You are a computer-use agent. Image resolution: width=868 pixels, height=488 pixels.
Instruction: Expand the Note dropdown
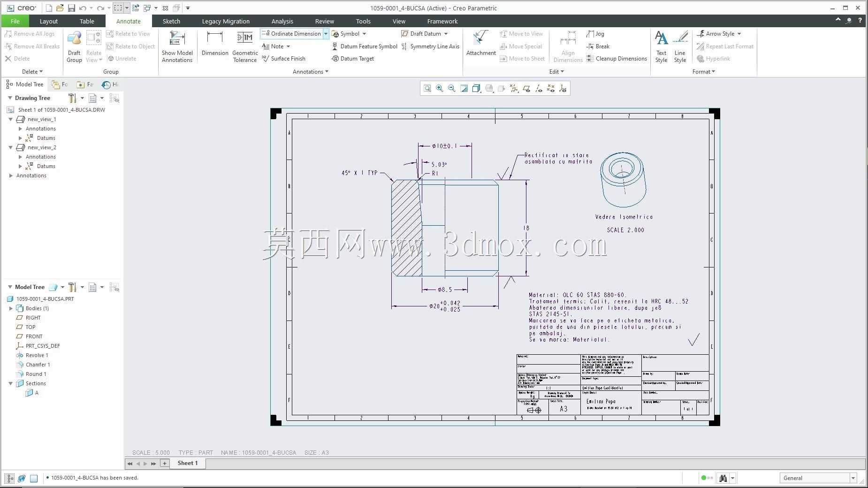pos(288,46)
